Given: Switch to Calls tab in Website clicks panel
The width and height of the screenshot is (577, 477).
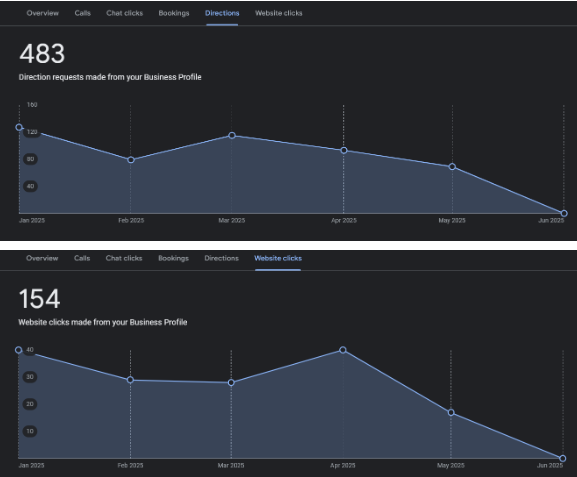Looking at the screenshot, I should point(82,258).
